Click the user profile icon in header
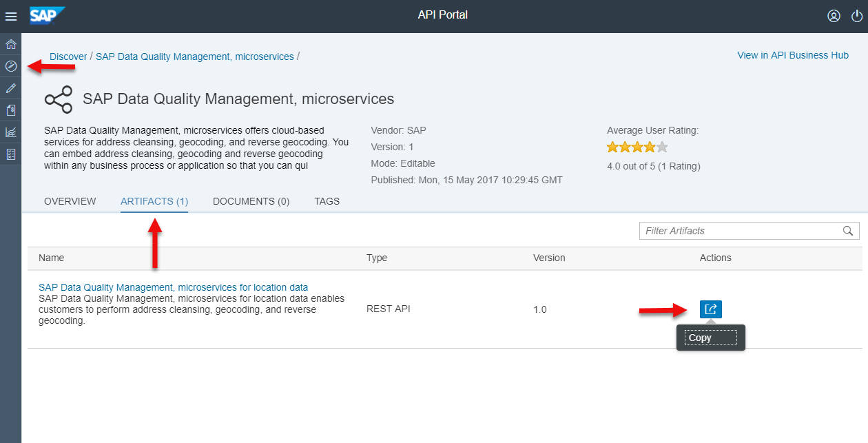 [834, 16]
